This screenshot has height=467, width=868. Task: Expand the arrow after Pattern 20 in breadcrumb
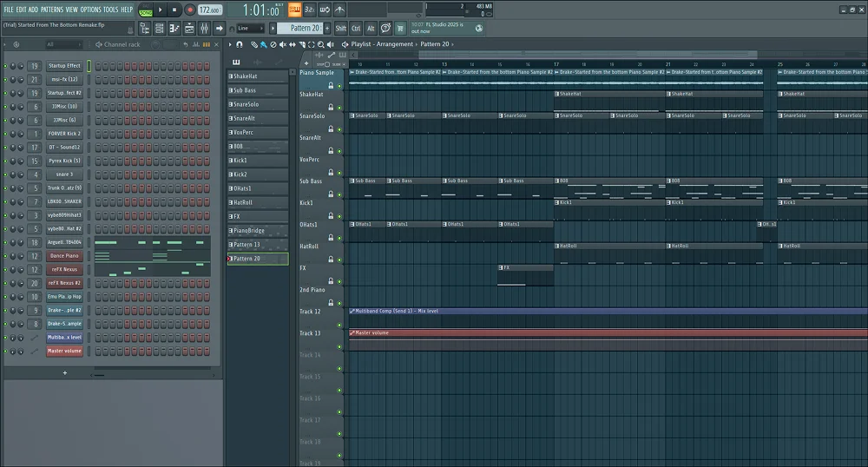point(452,44)
